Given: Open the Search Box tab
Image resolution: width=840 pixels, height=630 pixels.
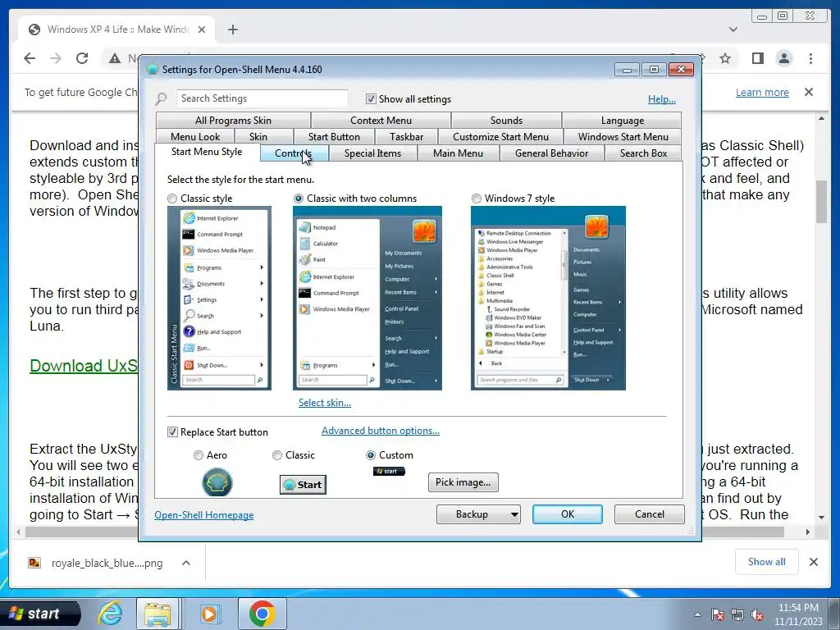Looking at the screenshot, I should pos(643,153).
